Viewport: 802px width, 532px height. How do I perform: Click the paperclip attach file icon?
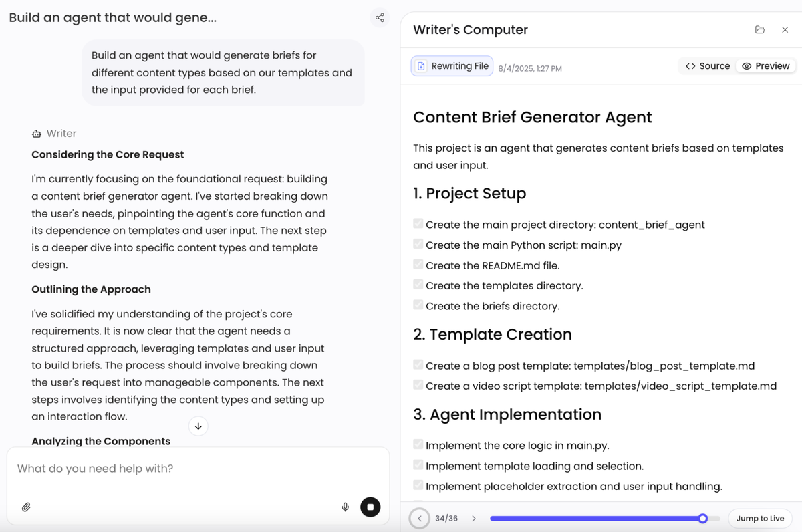pyautogui.click(x=26, y=507)
